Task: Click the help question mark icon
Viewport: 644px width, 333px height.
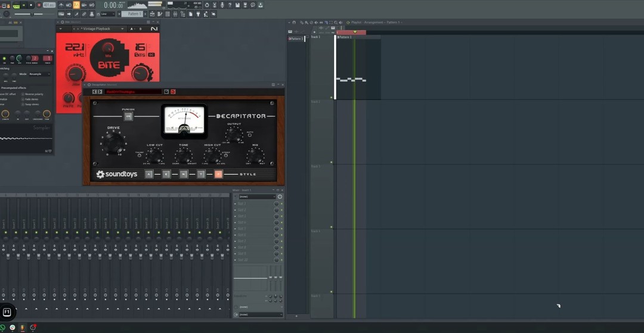Action: click(230, 5)
